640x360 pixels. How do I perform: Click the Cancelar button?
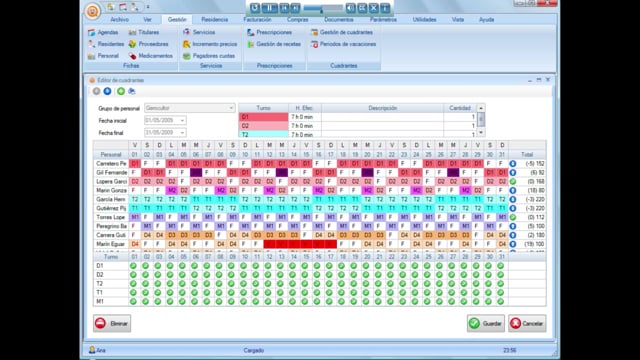tap(527, 323)
